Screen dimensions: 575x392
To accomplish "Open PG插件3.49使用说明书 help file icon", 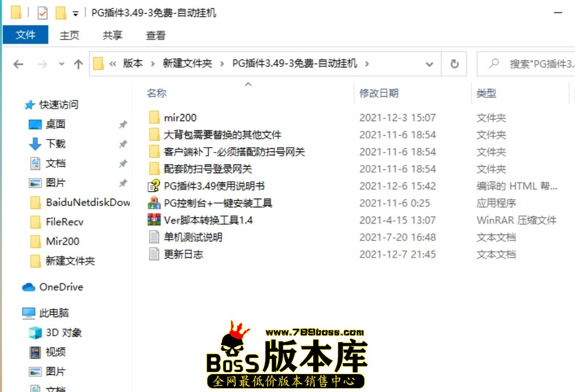I will pos(154,186).
